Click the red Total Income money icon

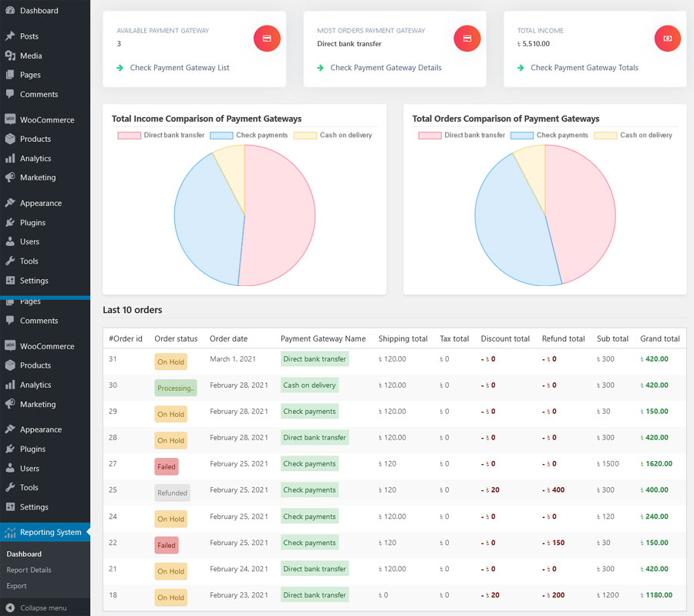click(x=668, y=39)
